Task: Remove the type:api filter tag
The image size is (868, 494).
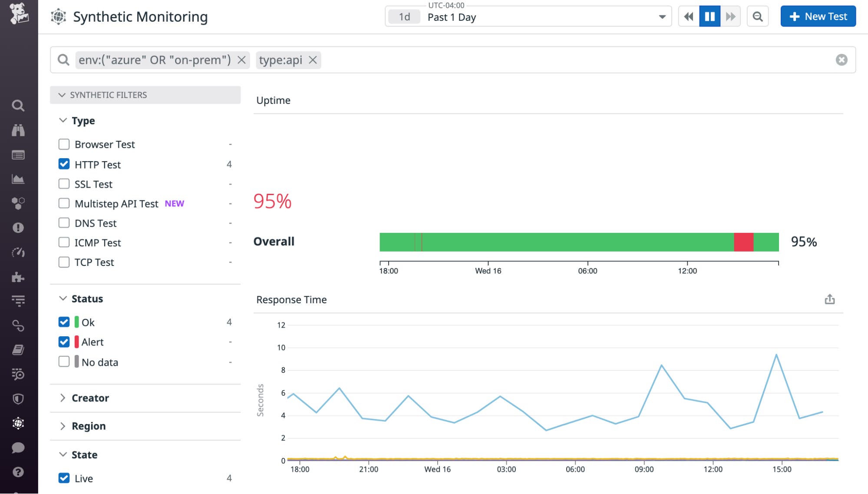Action: point(313,60)
